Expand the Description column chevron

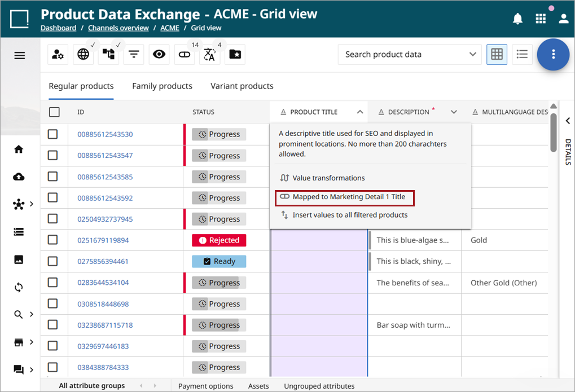454,112
